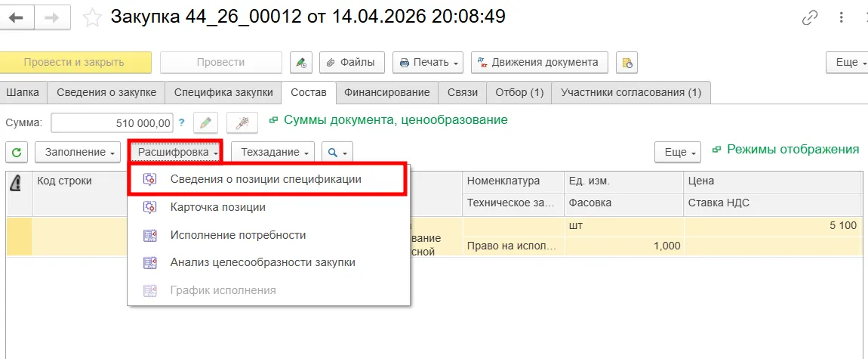The height and width of the screenshot is (359, 868).
Task: Choose Исполнение потребности menu item
Action: 269,235
